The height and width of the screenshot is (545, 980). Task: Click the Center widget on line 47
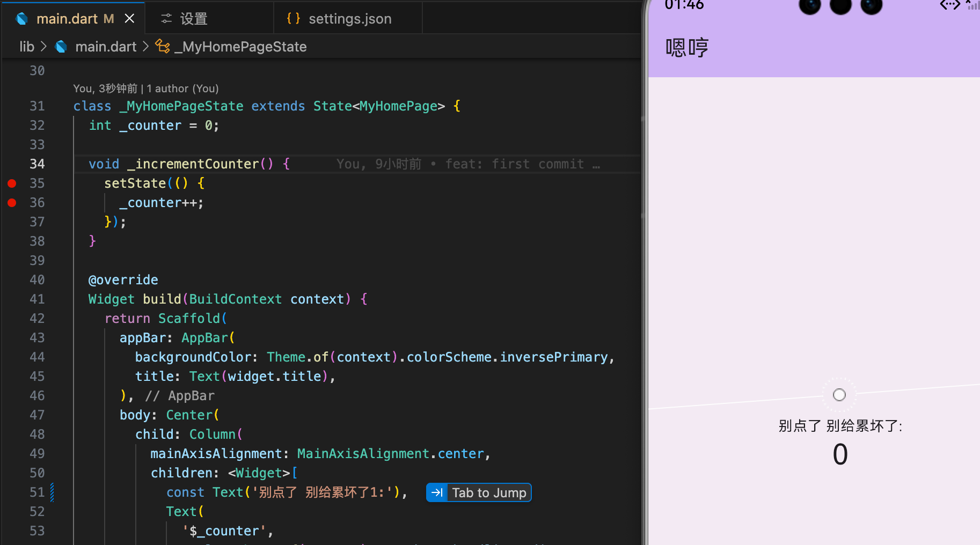[189, 415]
